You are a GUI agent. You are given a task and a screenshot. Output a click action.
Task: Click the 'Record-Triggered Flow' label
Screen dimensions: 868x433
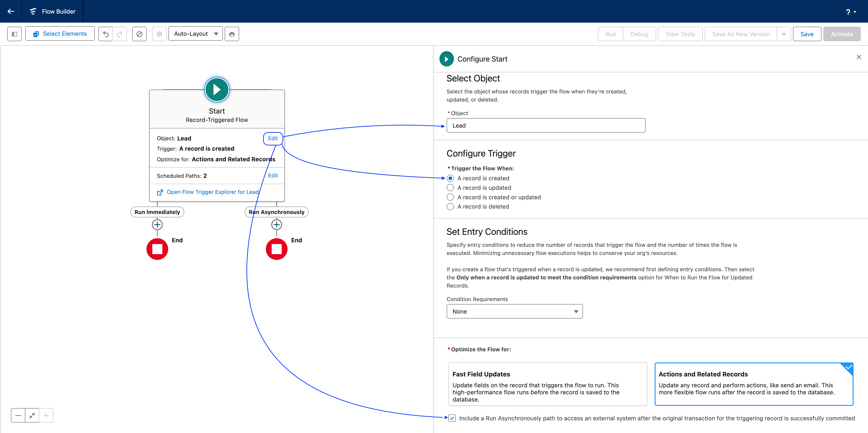tap(217, 120)
